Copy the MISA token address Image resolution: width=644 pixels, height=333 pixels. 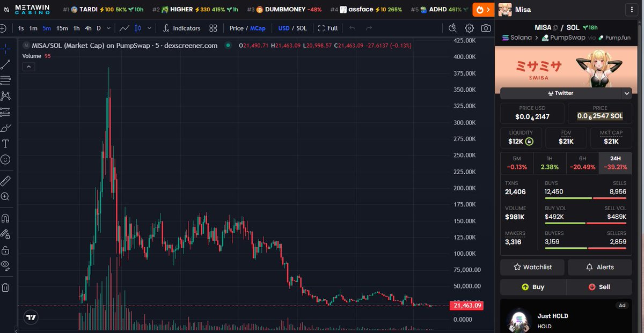pos(555,27)
